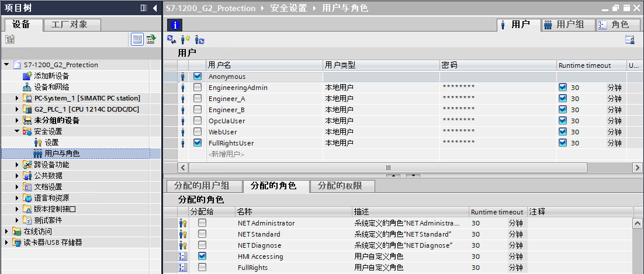Image resolution: width=644 pixels, height=274 pixels.
Task: Click the project tree column layout icon
Action: pos(143,8)
